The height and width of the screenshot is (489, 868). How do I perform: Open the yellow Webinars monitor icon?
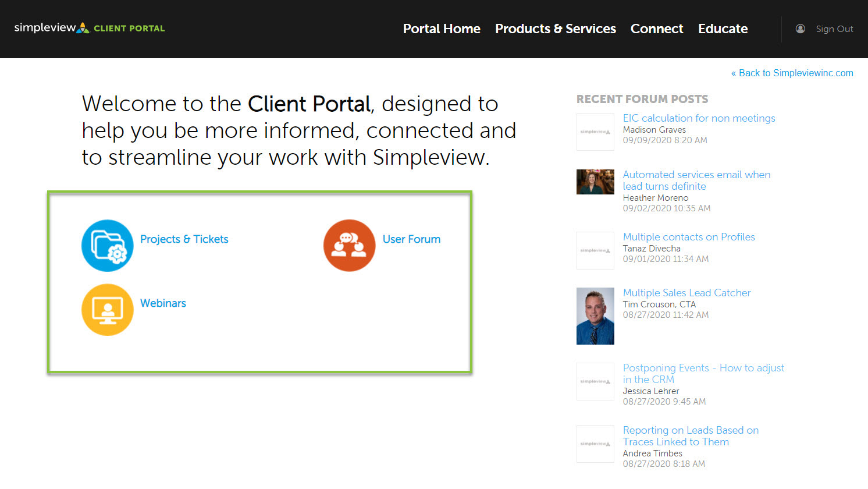tap(108, 310)
